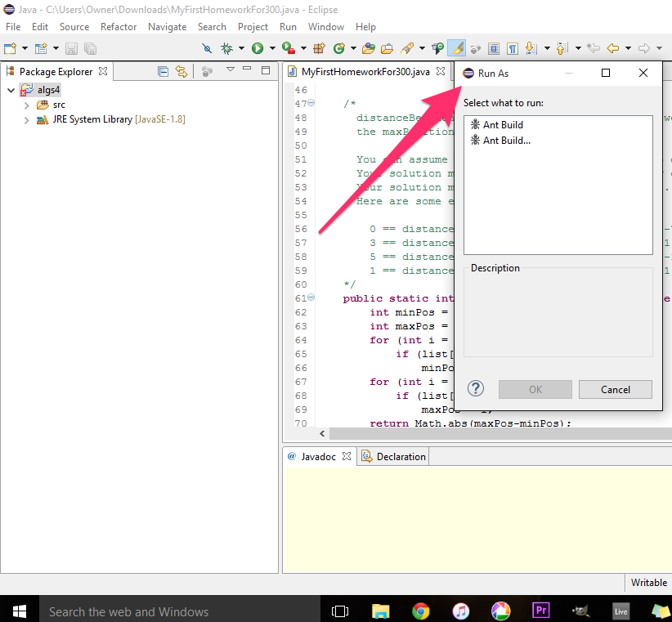Open File Explorer from the taskbar

point(381,611)
